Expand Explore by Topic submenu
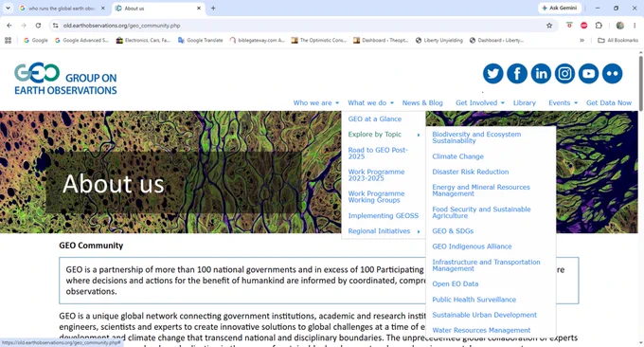The width and height of the screenshot is (644, 347). pos(384,135)
